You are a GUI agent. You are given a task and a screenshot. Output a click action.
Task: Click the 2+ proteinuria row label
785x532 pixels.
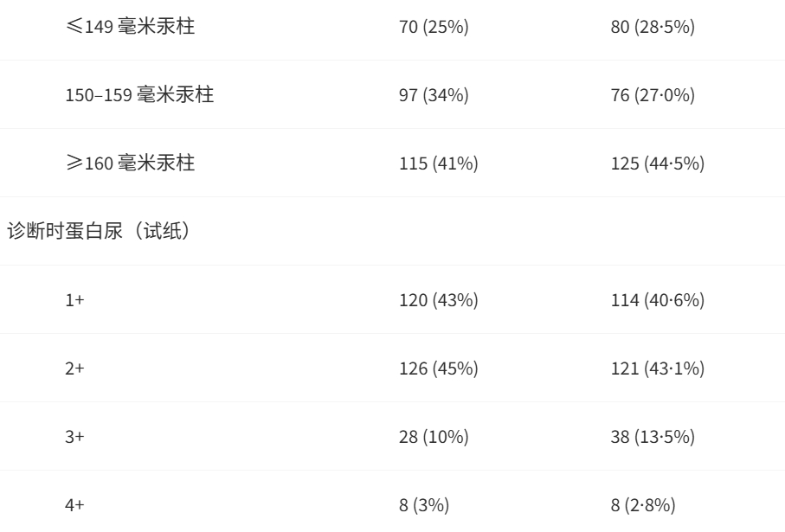pyautogui.click(x=74, y=369)
